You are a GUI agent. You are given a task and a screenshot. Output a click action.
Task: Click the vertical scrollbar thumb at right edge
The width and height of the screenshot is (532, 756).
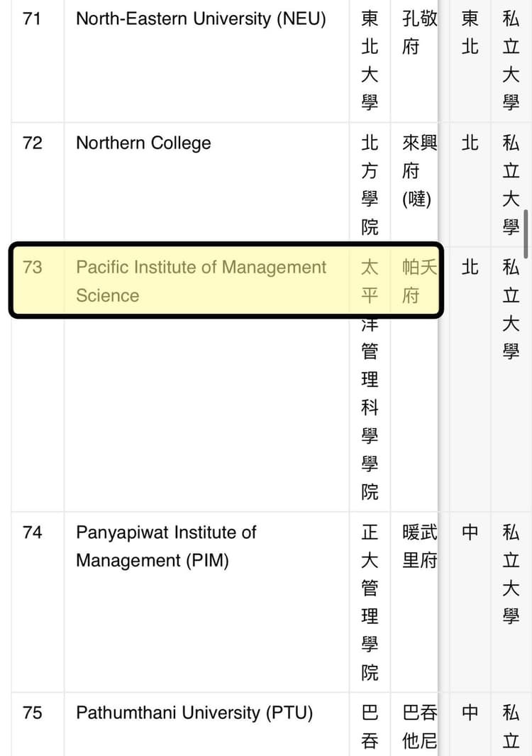coord(526,233)
